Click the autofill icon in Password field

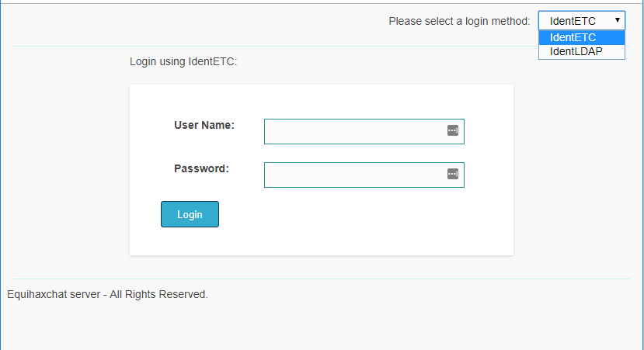[x=453, y=174]
